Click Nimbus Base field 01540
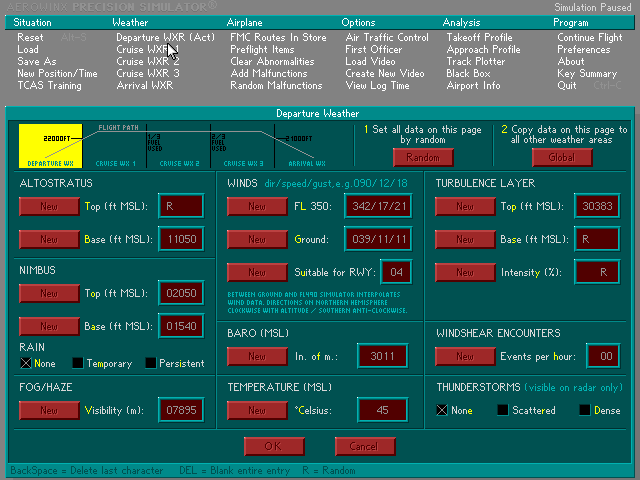The image size is (640, 480). pos(181,326)
